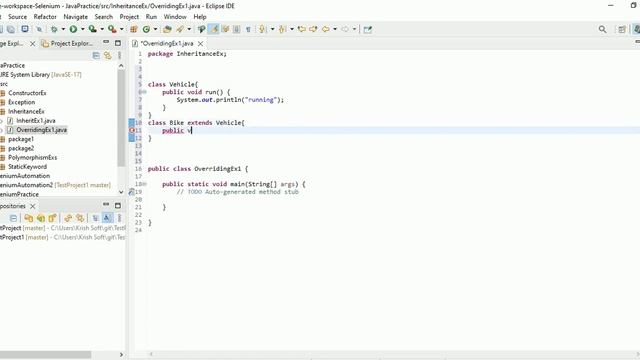Close the Git Repositories view tab
Image resolution: width=640 pixels, height=360 pixels.
point(33,206)
